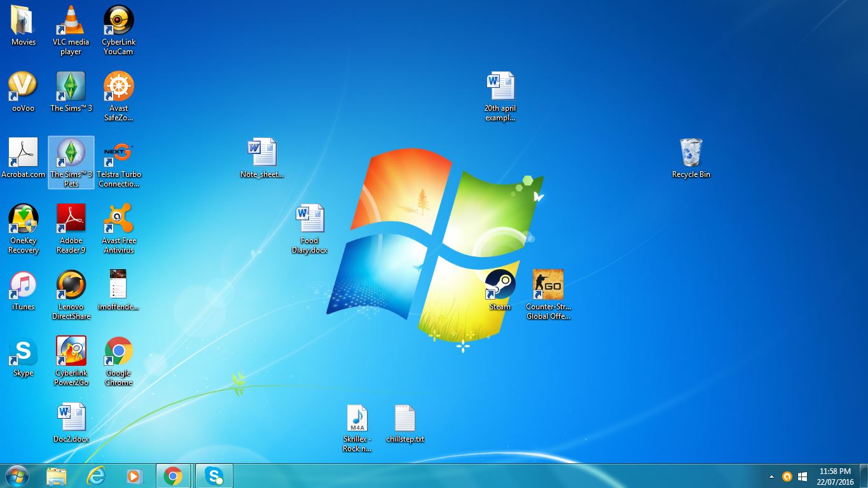Switch to Chrome on the taskbar
Viewport: 868px width, 488px height.
[x=173, y=476]
